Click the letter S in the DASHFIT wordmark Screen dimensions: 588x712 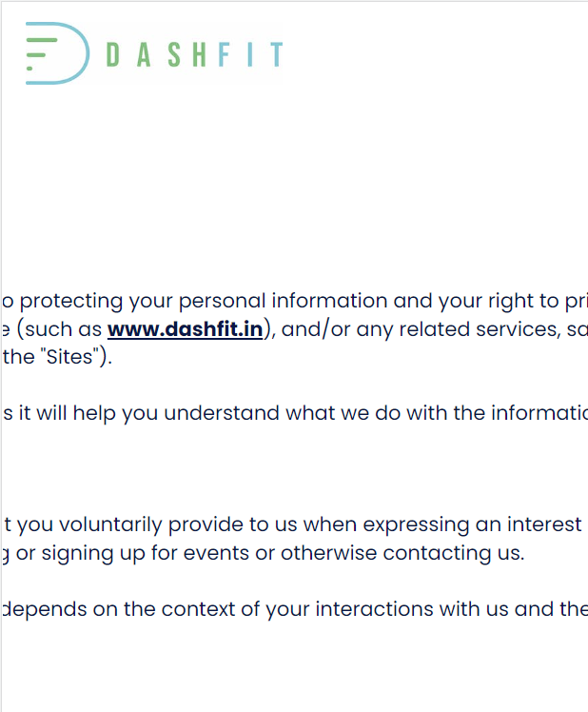pyautogui.click(x=174, y=54)
